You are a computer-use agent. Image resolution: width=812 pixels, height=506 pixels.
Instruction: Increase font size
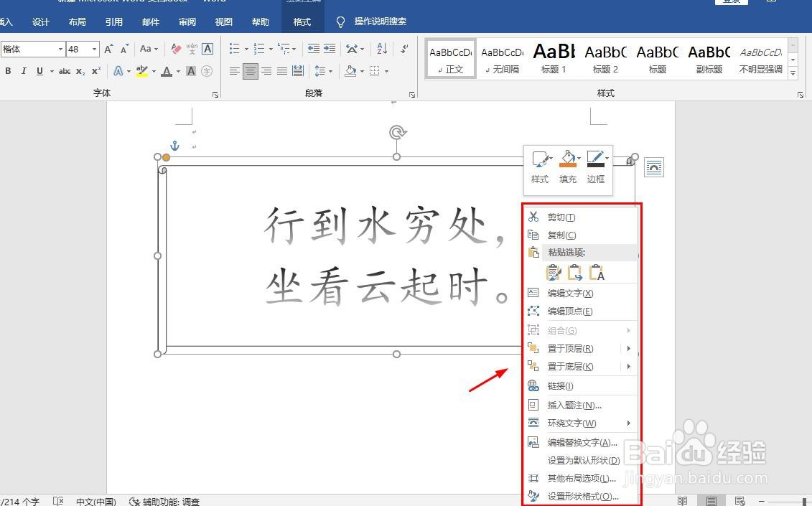(x=108, y=50)
